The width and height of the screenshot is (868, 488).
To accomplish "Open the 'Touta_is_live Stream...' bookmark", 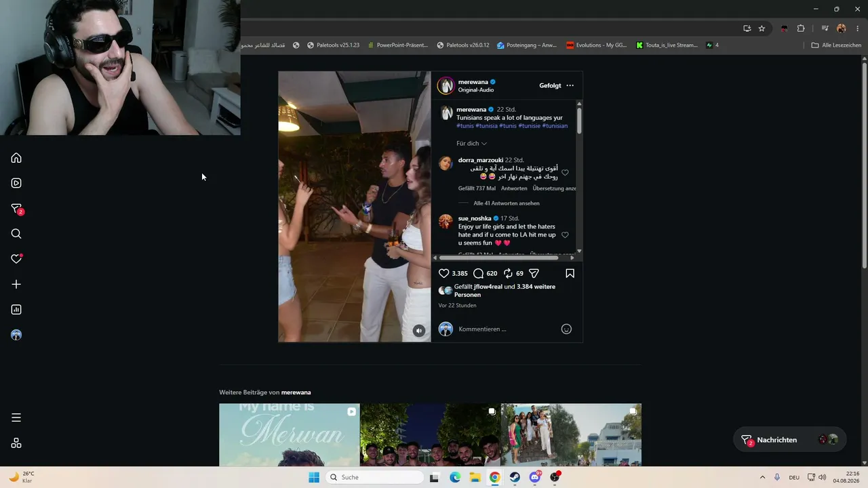I will (667, 45).
